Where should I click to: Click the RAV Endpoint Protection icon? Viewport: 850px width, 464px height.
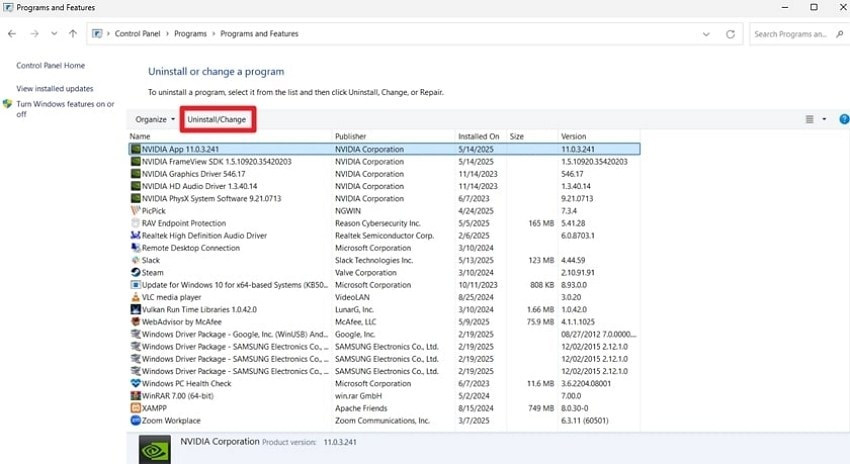pos(136,223)
